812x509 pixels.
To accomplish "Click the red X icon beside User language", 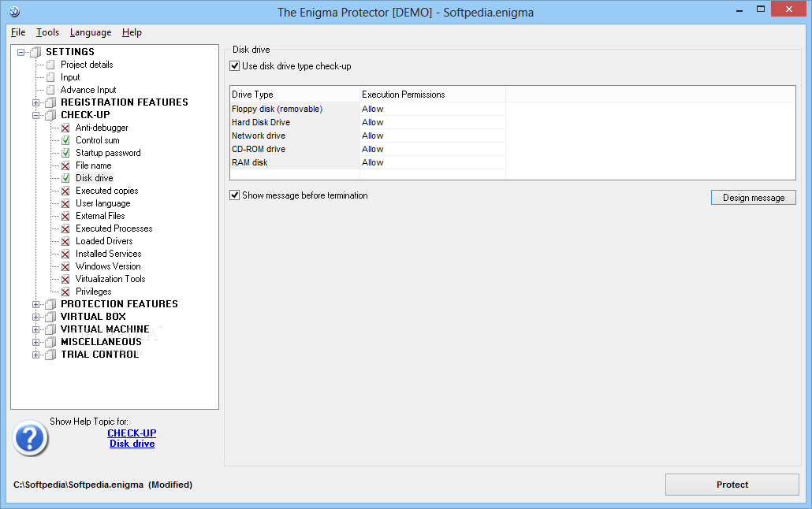I will 65,203.
